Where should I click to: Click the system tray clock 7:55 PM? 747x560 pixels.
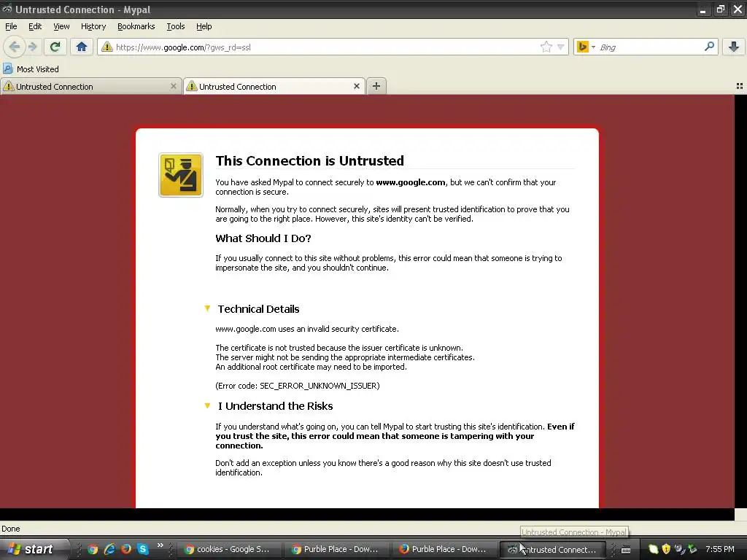720,549
